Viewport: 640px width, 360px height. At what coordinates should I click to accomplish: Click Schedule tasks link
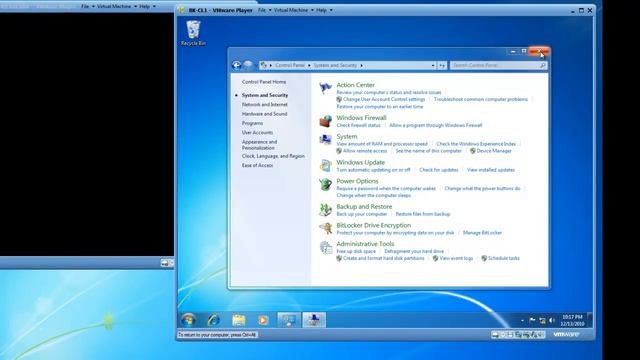(x=504, y=258)
